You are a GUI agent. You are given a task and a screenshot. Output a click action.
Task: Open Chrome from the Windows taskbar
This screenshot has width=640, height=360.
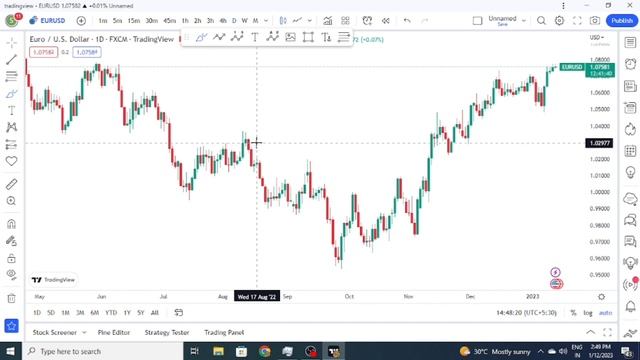pyautogui.click(x=264, y=351)
